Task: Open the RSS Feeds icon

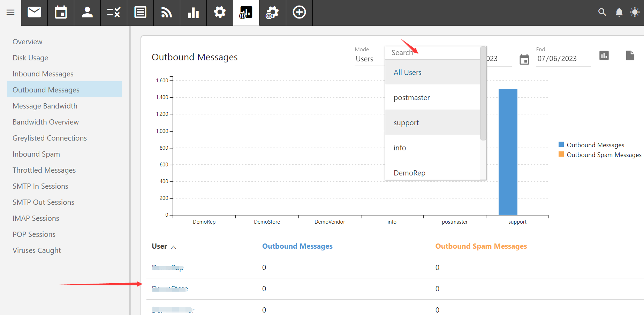Action: pyautogui.click(x=167, y=13)
